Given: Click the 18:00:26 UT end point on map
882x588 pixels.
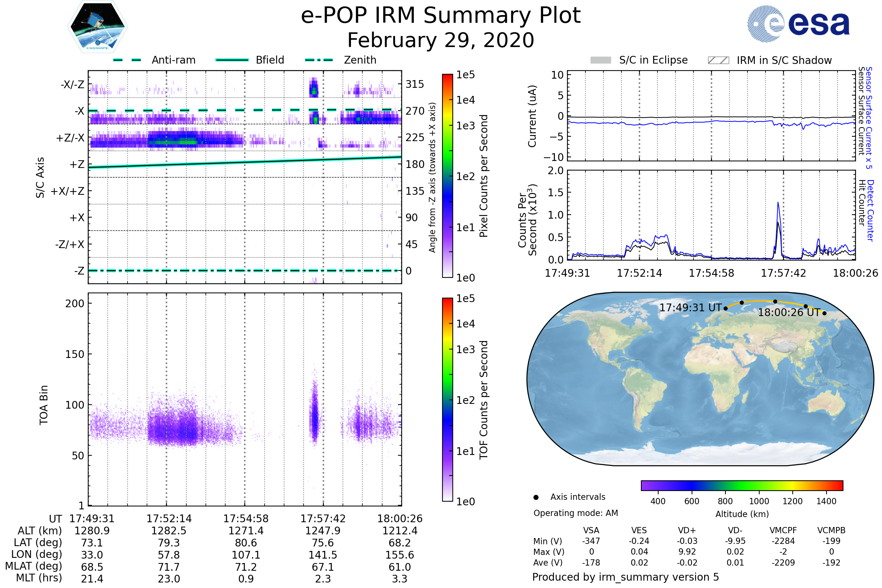Looking at the screenshot, I should click(824, 313).
